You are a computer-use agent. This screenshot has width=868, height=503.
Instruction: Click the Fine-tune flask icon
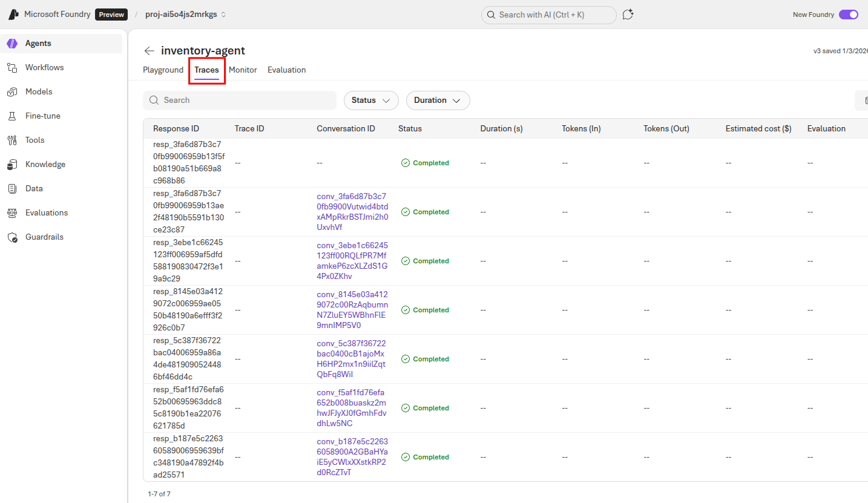(x=12, y=116)
